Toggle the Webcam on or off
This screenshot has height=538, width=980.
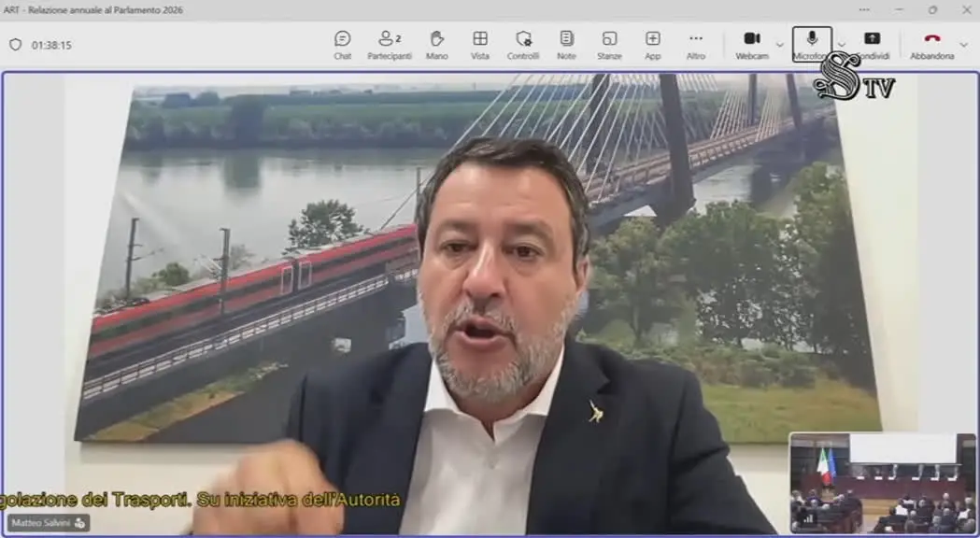click(752, 45)
